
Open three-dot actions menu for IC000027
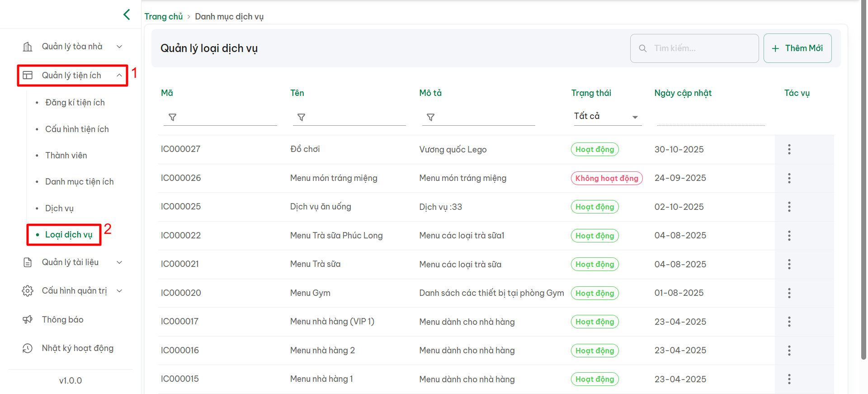point(789,149)
